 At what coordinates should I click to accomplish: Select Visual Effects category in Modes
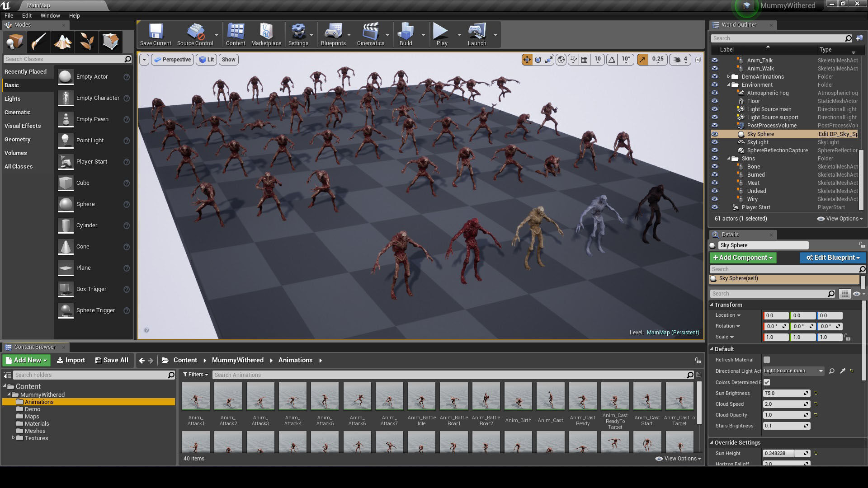click(x=23, y=126)
